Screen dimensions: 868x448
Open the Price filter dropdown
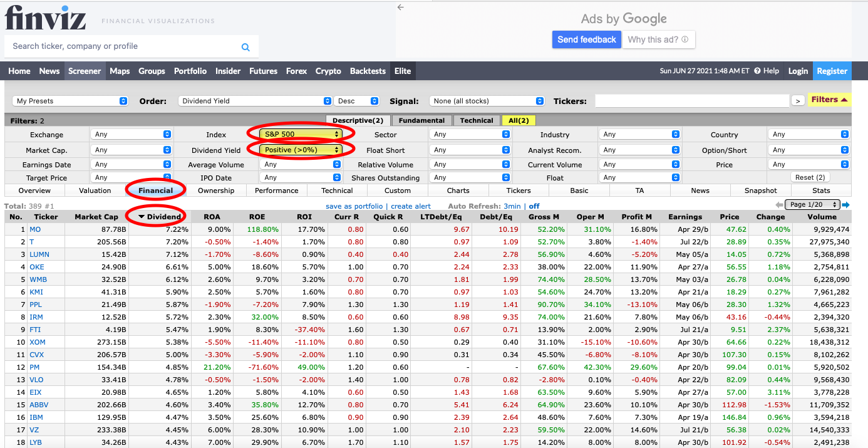[809, 165]
